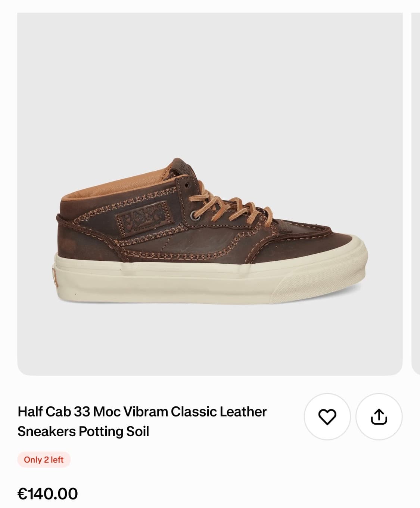Viewport: 420px width, 508px height.
Task: Tap the 'Only 2 left' stock badge
Action: 44,460
